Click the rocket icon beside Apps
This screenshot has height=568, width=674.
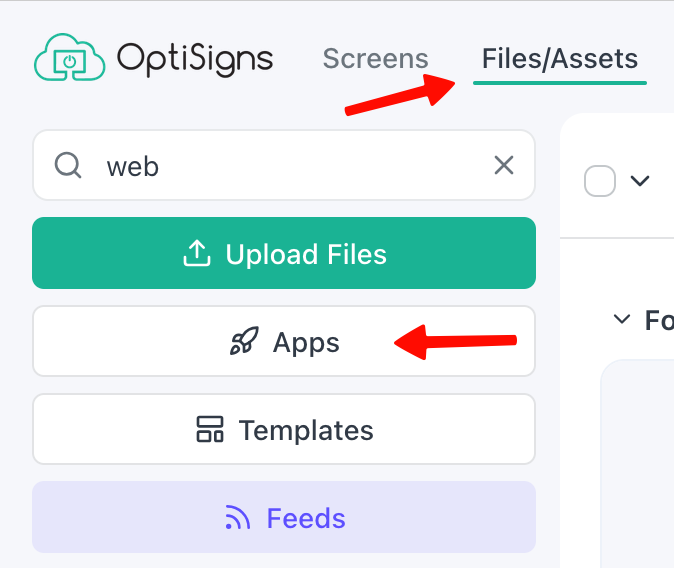[x=244, y=341]
